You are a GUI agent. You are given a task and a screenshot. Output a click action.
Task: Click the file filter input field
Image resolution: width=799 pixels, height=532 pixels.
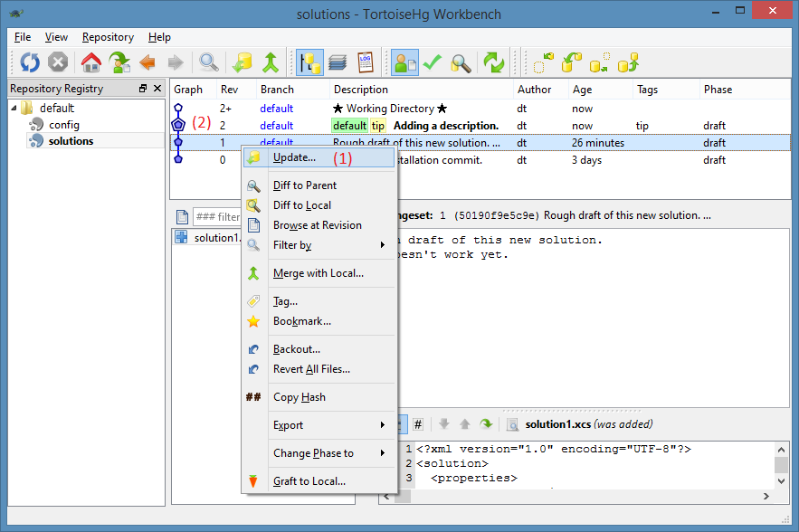click(217, 217)
